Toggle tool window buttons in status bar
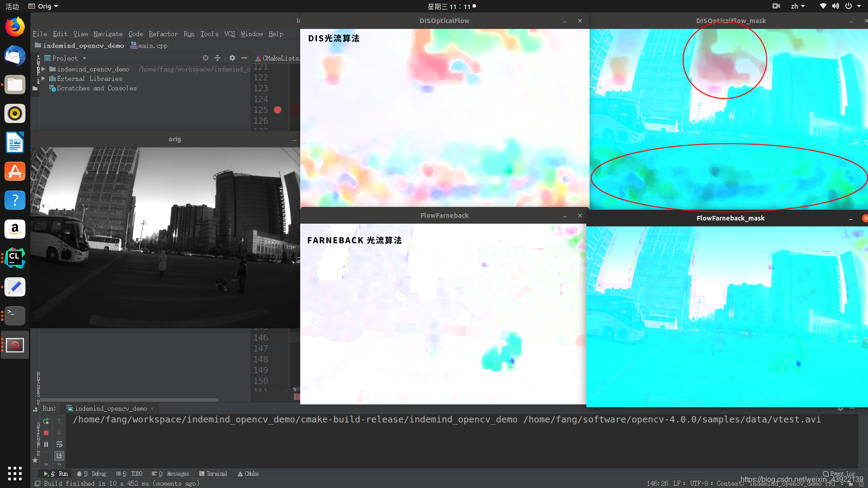Screen dimensions: 868x488 click(x=38, y=483)
